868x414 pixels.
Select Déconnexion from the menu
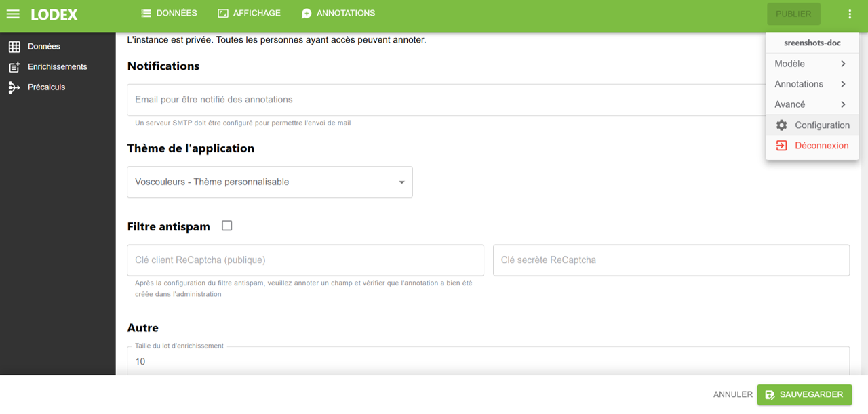point(821,145)
